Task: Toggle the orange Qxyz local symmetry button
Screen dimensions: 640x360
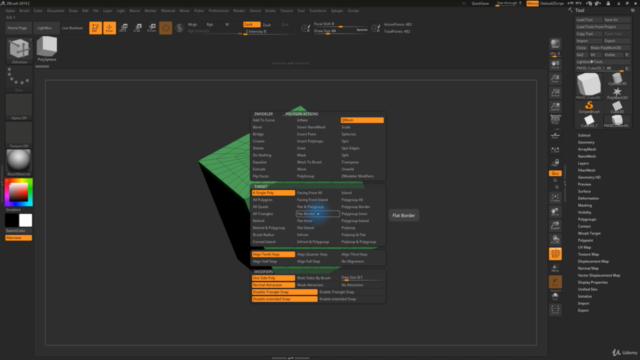Action: 555,173
